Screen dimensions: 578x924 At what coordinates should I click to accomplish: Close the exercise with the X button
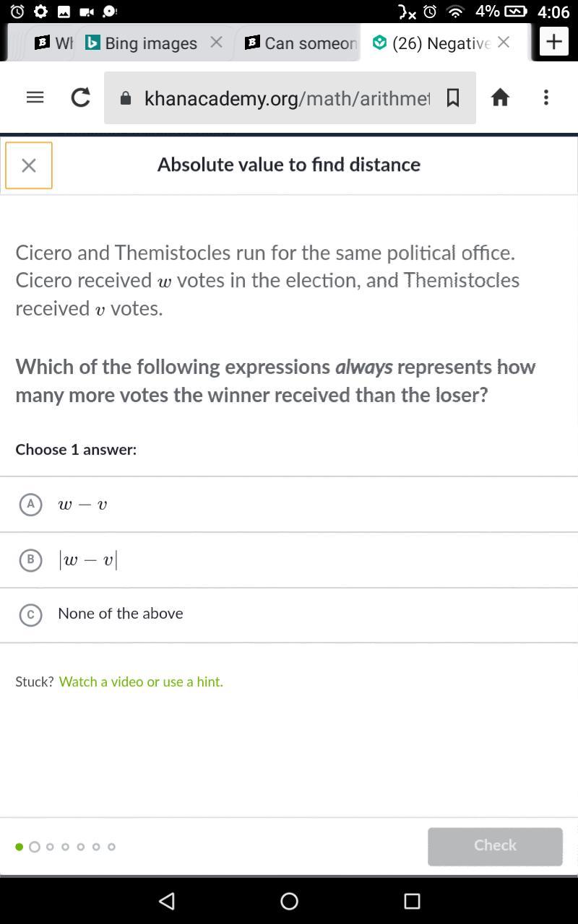29,165
